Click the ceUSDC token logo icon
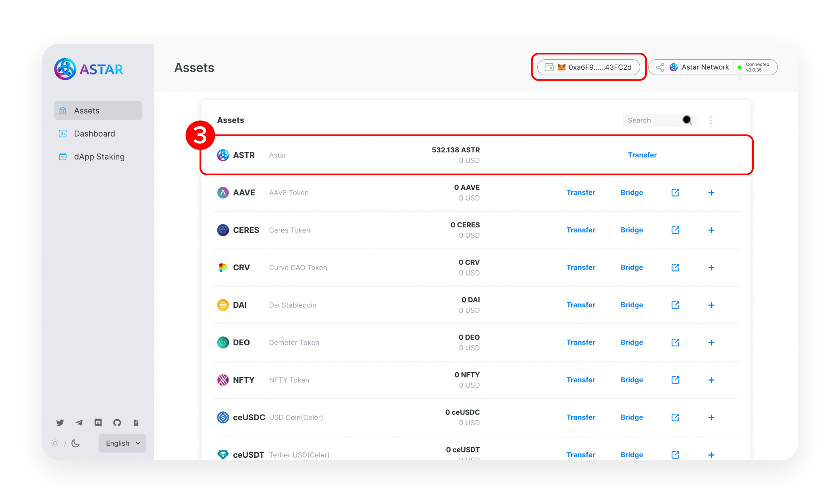This screenshot has width=840, height=504. [223, 417]
